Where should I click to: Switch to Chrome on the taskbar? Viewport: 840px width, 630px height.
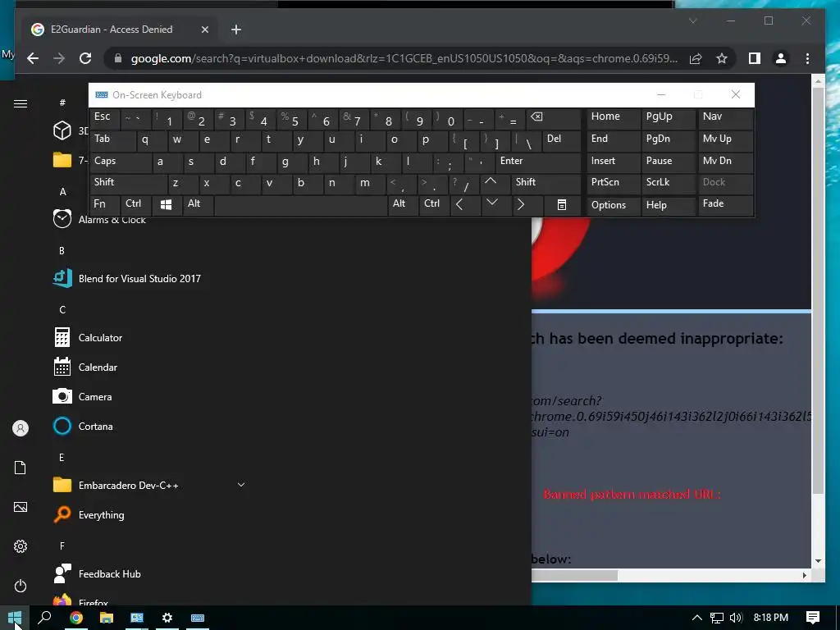click(x=76, y=618)
